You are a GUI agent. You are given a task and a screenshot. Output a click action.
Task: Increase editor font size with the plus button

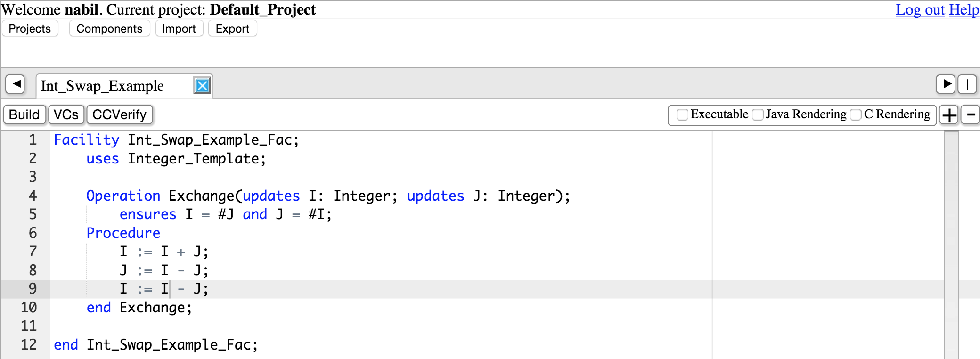[949, 115]
